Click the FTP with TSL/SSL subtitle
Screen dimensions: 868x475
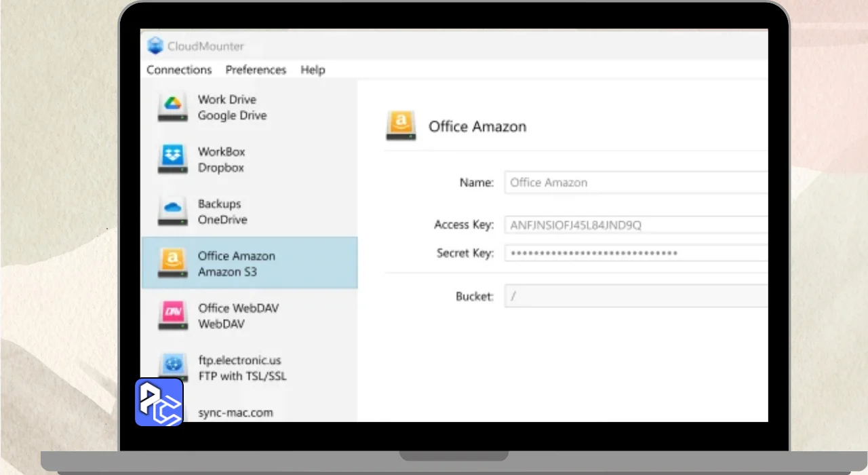click(242, 376)
